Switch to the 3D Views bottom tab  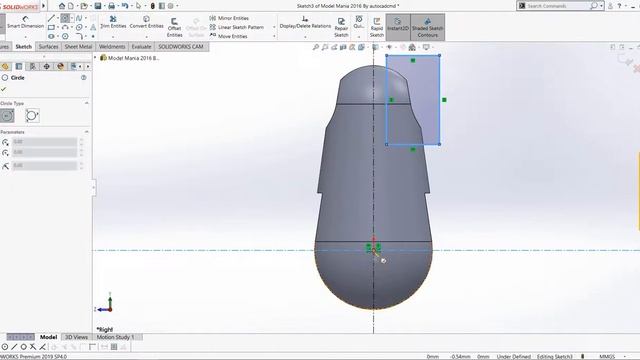pyautogui.click(x=76, y=337)
